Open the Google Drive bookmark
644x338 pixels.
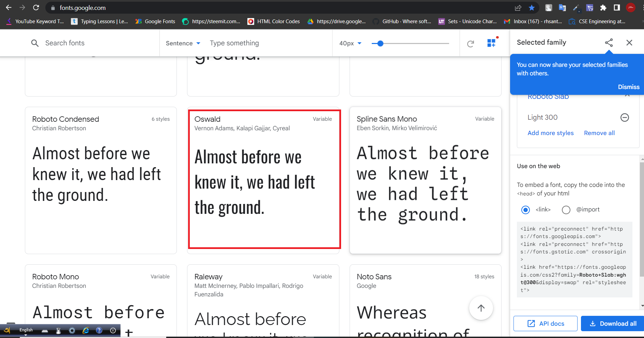pyautogui.click(x=336, y=21)
